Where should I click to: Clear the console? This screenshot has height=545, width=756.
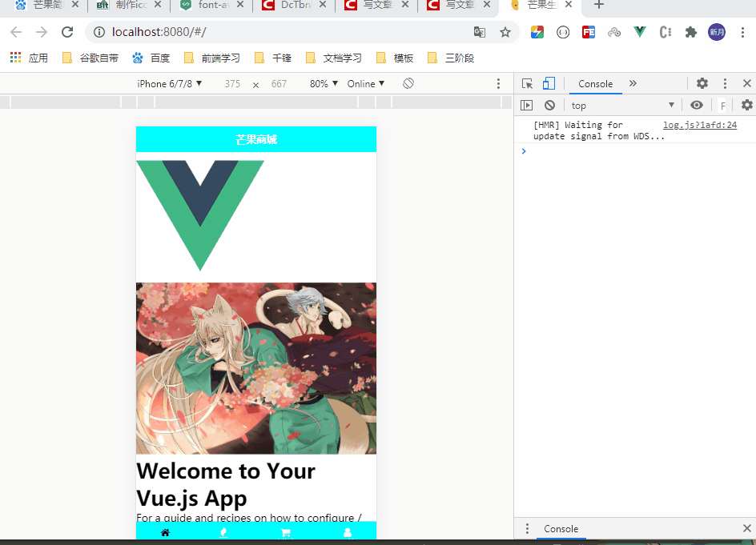coord(549,105)
